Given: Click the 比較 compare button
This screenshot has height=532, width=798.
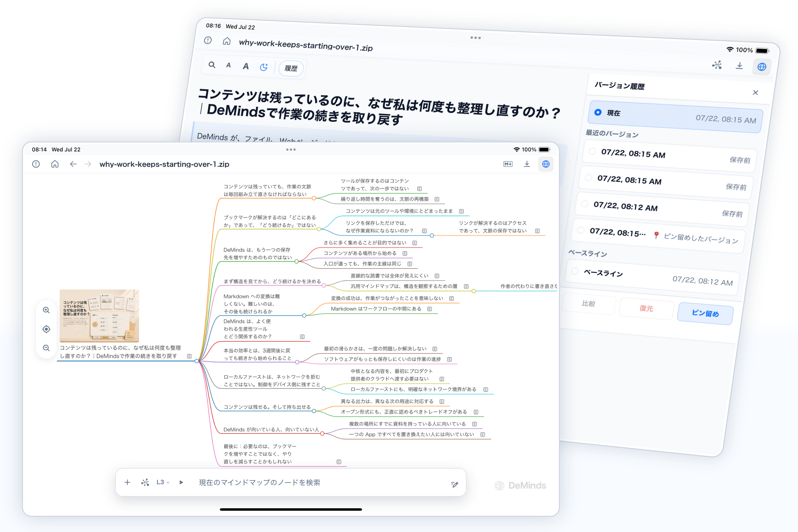Looking at the screenshot, I should pos(589,304).
